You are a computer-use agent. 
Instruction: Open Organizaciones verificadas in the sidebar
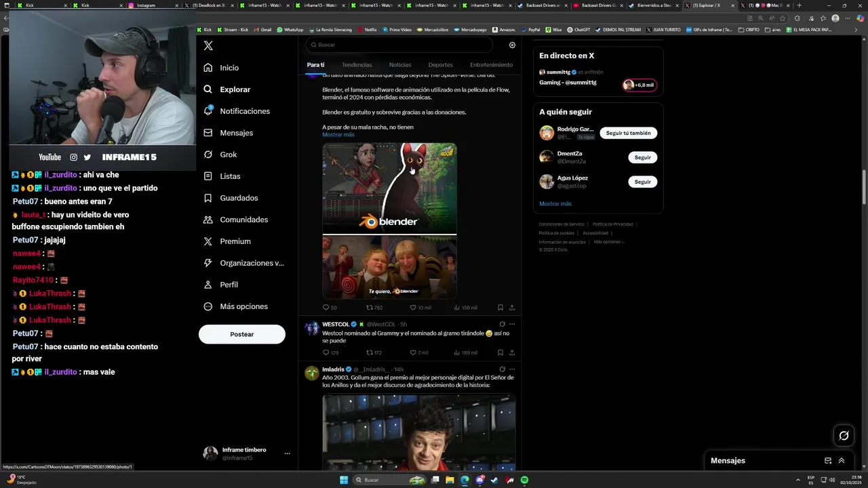(x=243, y=263)
